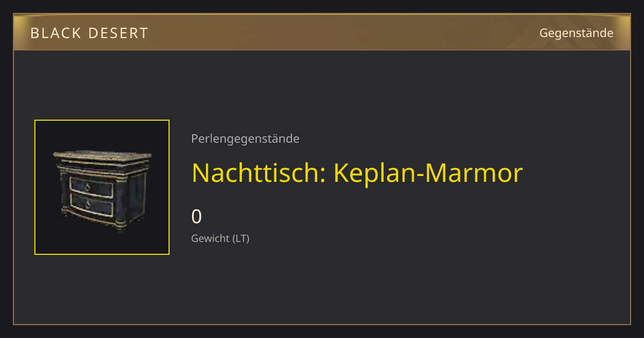The height and width of the screenshot is (338, 644).
Task: Click the gold header banner
Action: (x=322, y=32)
